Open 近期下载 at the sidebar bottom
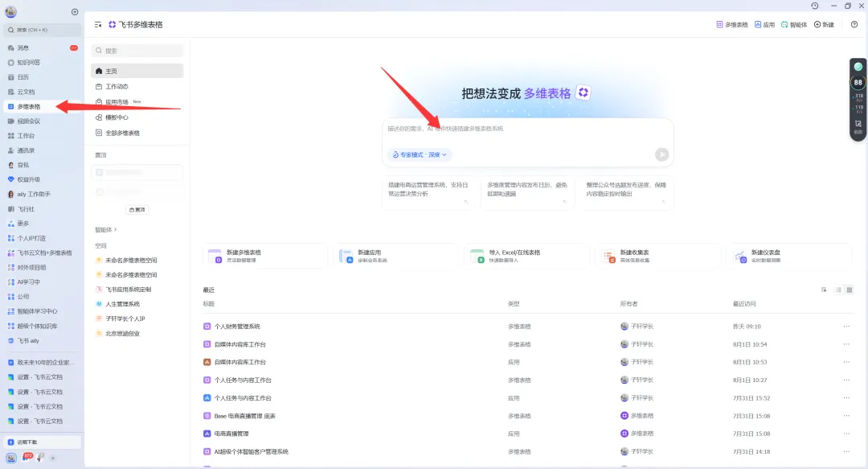 click(42, 442)
